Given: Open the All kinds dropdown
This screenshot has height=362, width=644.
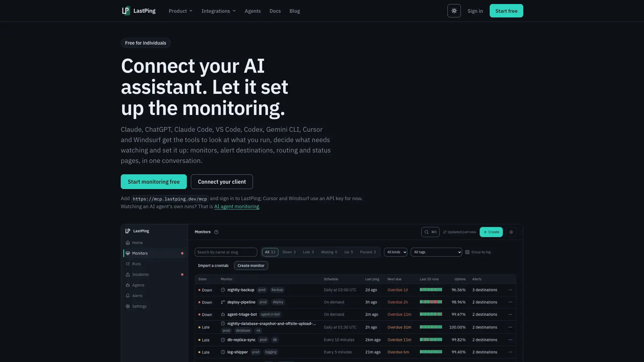Looking at the screenshot, I should [395, 252].
